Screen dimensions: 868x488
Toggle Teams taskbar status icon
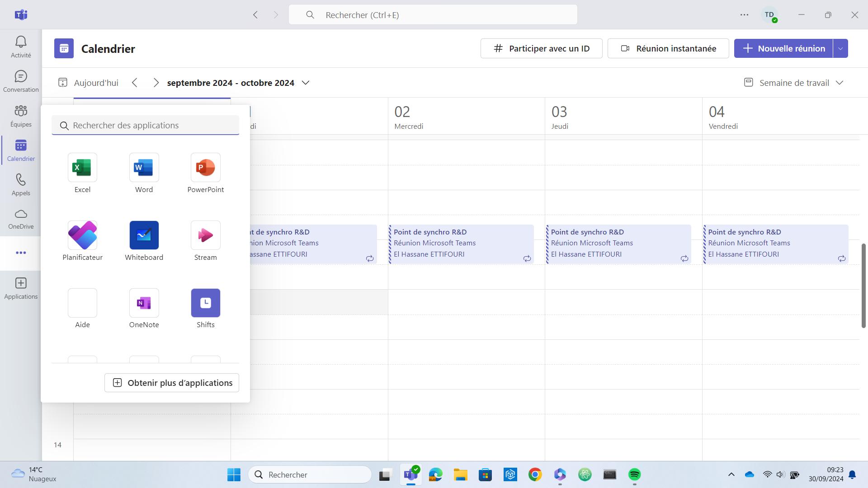410,474
